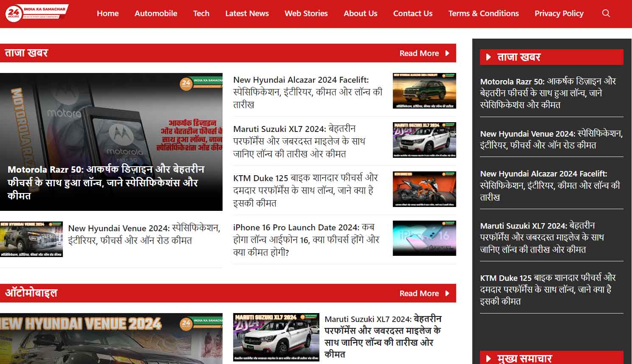The width and height of the screenshot is (632, 364).
Task: Select Latest News in the navigation bar
Action: pos(247,13)
